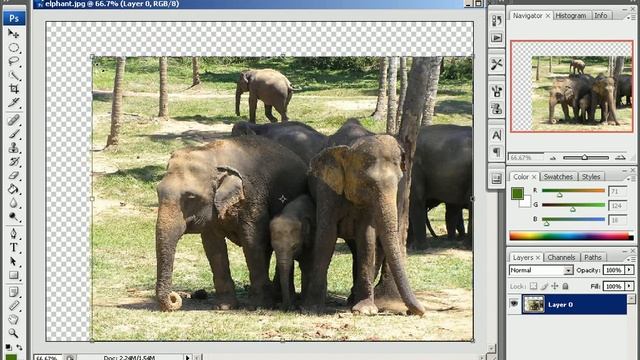Open the Clone Source panel icon
Image resolution: width=640 pixels, height=360 pixels.
(x=496, y=109)
